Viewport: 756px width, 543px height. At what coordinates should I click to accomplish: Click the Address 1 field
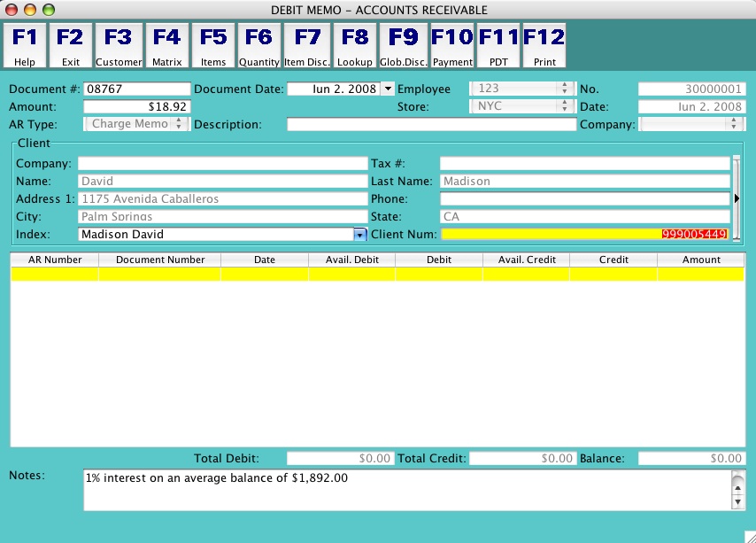point(223,198)
